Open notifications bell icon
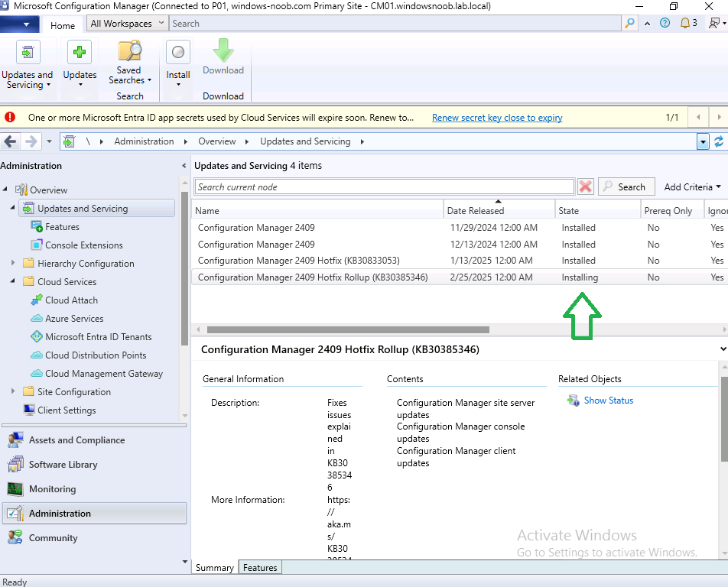The image size is (728, 587). [x=685, y=23]
